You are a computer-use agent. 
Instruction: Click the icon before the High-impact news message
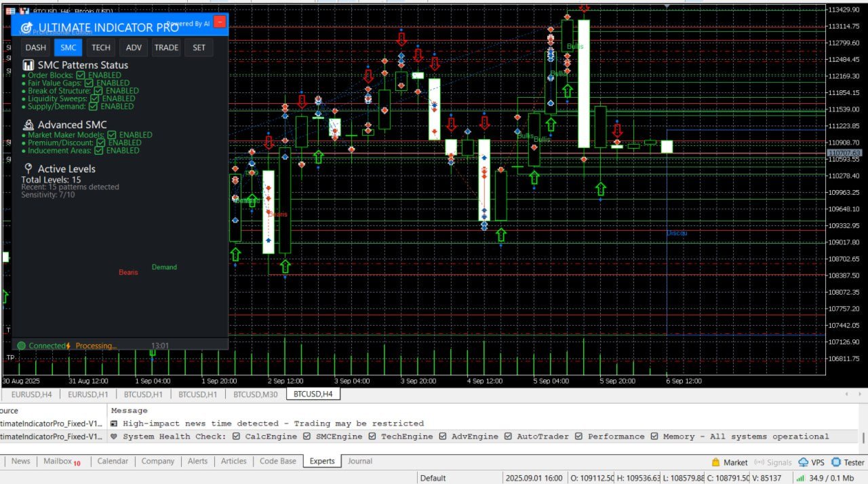[x=115, y=424]
